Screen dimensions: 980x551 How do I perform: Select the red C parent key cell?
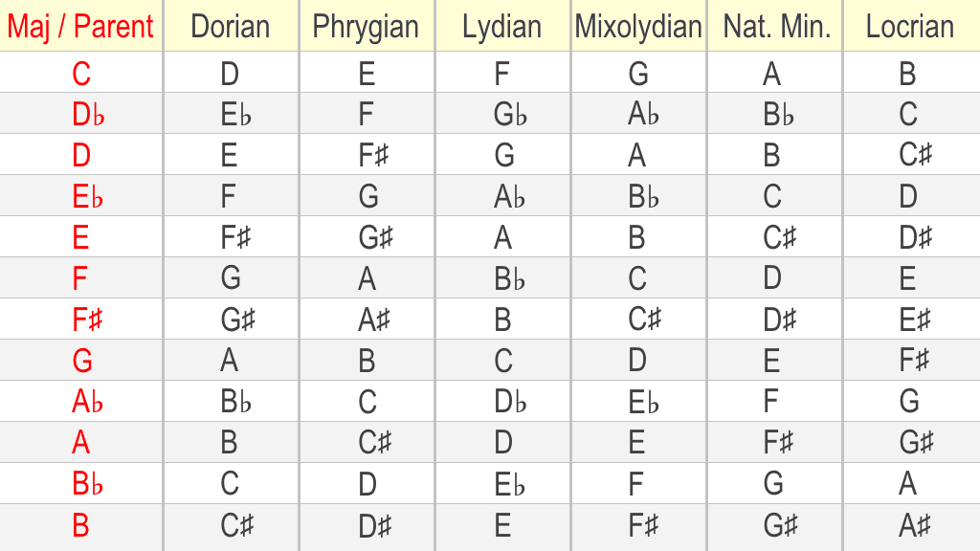81,73
